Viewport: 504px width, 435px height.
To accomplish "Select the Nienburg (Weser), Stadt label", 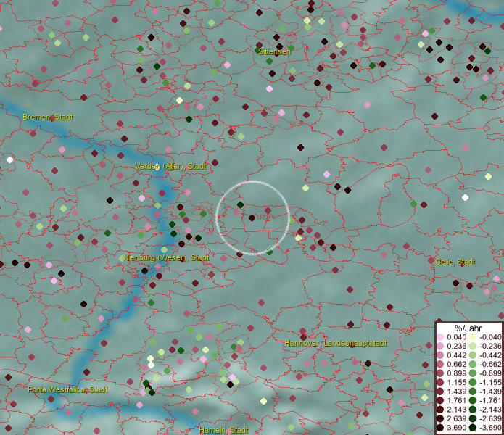I will 167,257.
